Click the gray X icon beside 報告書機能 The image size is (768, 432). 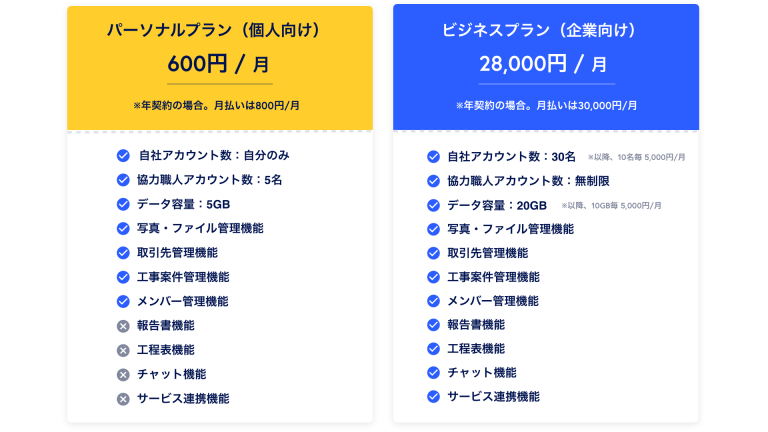point(123,326)
